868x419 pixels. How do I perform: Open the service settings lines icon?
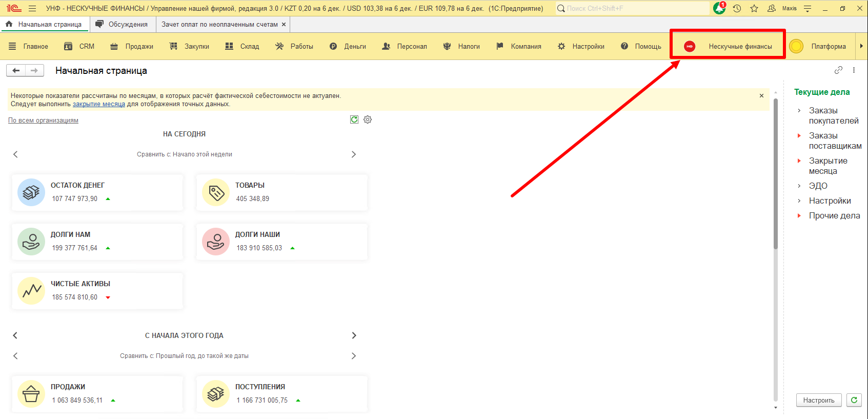(x=808, y=8)
